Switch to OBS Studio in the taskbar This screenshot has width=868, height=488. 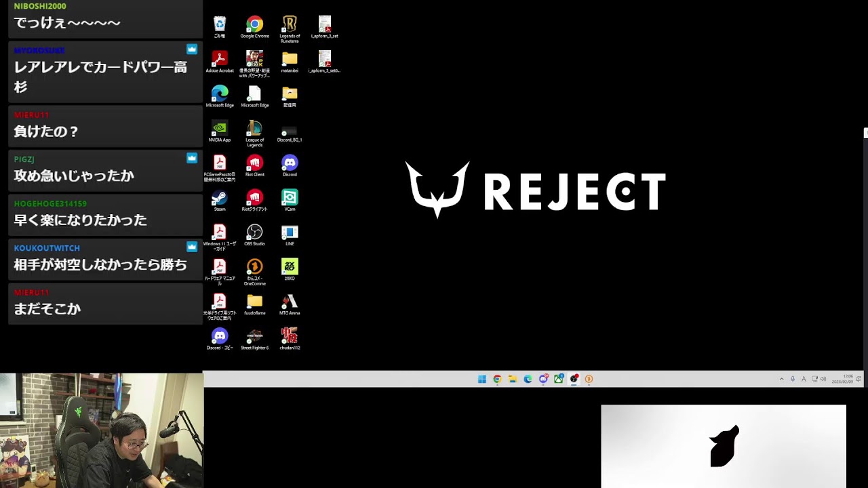tap(574, 379)
